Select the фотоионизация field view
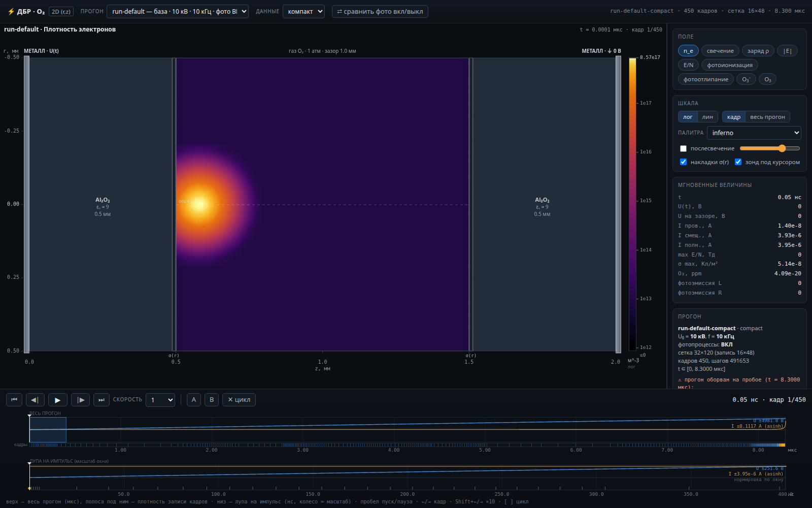This screenshot has width=812, height=508. [x=730, y=65]
